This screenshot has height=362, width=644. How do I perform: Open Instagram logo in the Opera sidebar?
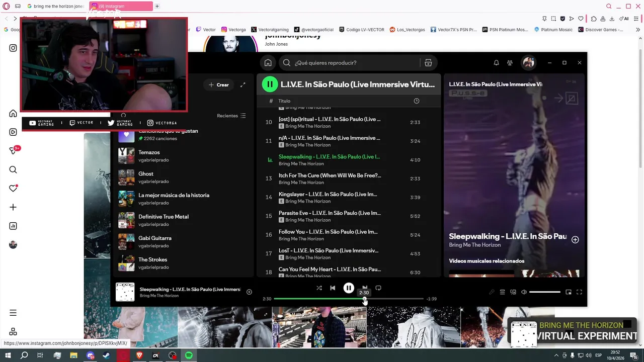(13, 48)
